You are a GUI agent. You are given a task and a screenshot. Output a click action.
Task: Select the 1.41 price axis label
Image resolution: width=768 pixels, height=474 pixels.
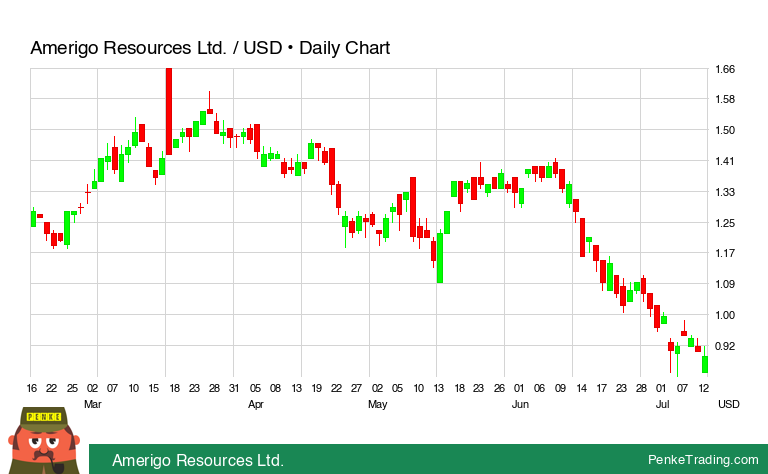(725, 161)
